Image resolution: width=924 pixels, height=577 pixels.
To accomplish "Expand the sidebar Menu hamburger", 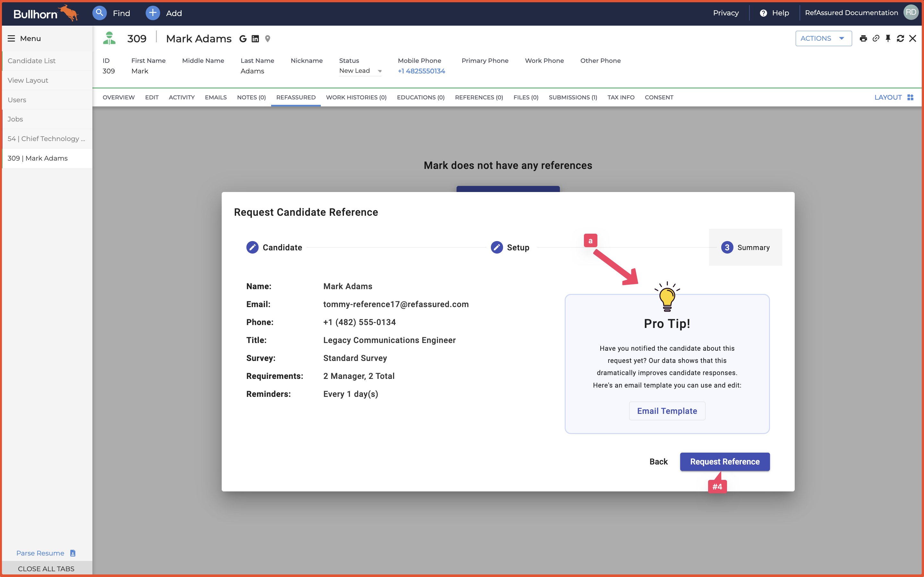I will (11, 38).
